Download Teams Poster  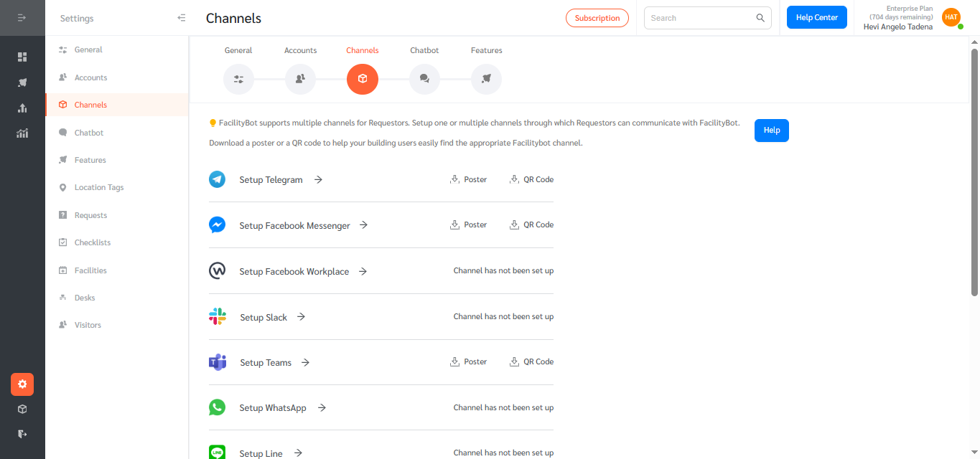(x=468, y=361)
